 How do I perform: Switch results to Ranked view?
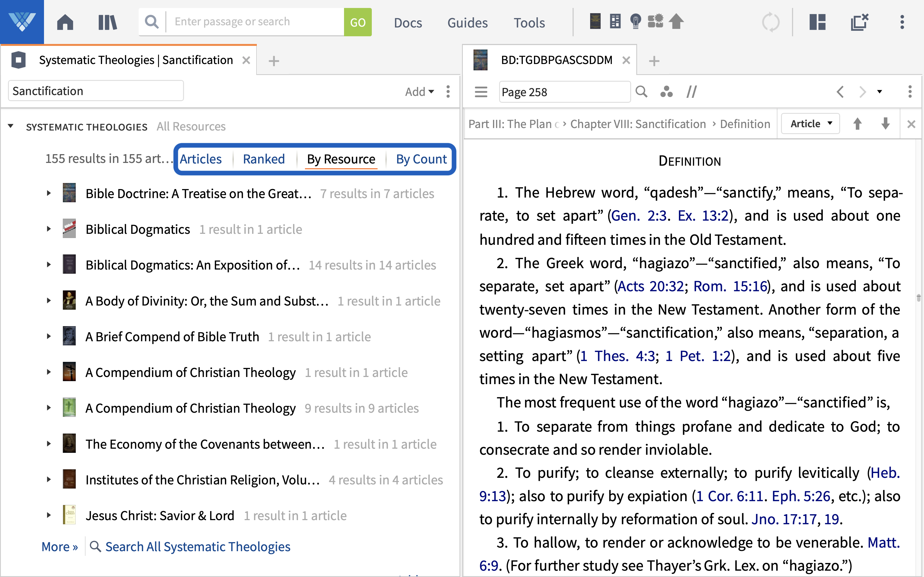pyautogui.click(x=264, y=159)
